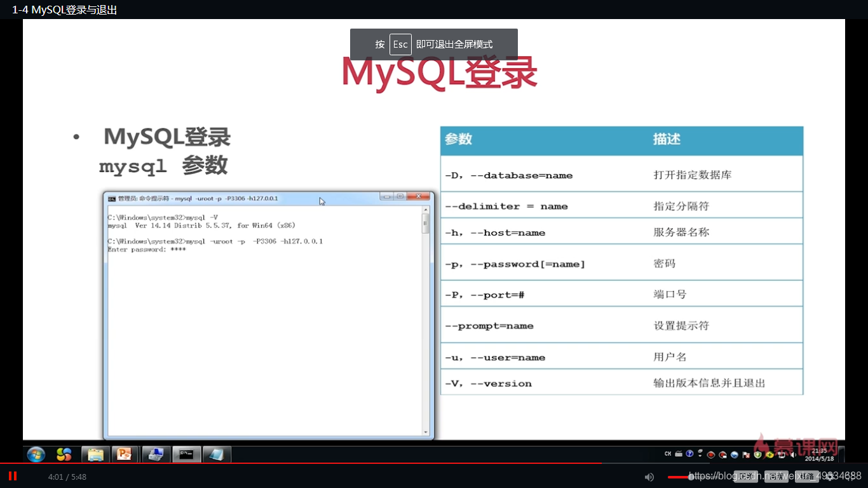Click the 'mysql Ver 14.14 Distrib' output line
Image resolution: width=868 pixels, height=488 pixels.
201,226
